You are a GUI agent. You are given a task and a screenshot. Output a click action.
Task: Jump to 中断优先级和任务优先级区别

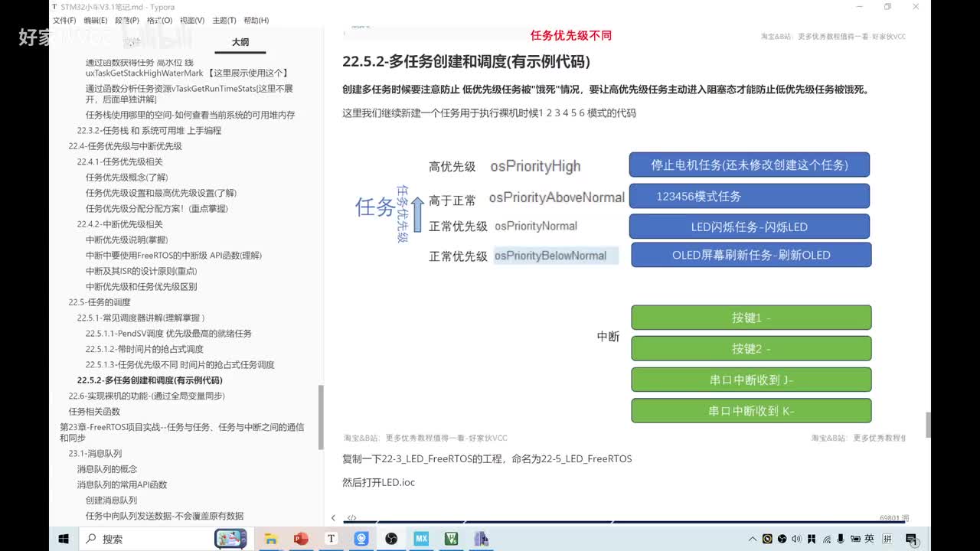(141, 286)
